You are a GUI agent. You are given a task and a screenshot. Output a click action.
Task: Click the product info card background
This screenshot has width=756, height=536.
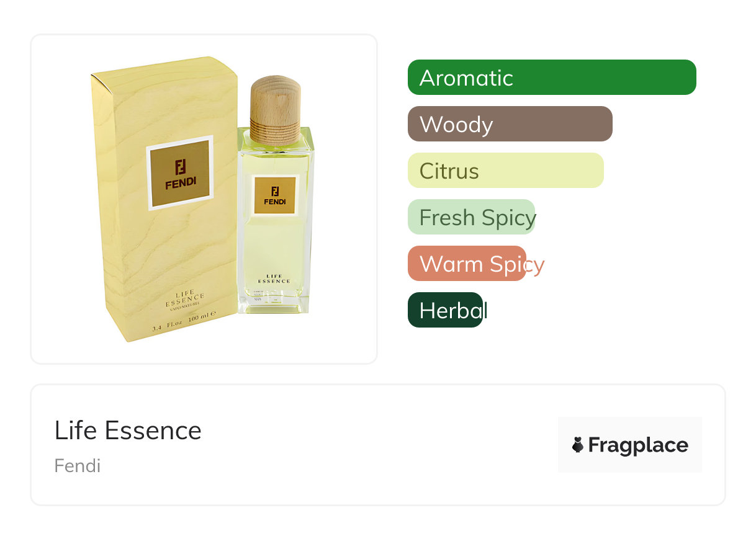[x=377, y=445]
